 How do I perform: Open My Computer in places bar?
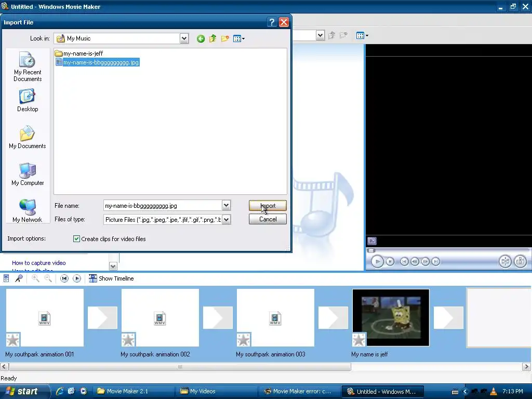pyautogui.click(x=28, y=174)
